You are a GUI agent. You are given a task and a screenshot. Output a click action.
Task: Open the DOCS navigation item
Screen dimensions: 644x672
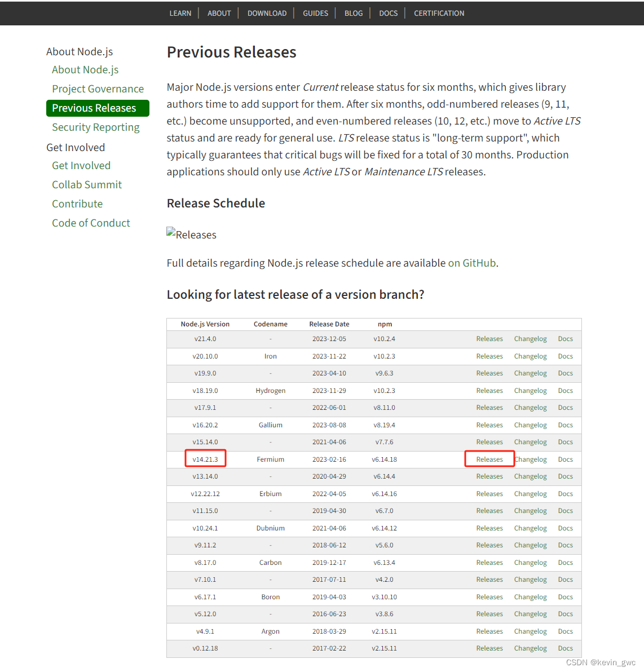[x=388, y=14]
